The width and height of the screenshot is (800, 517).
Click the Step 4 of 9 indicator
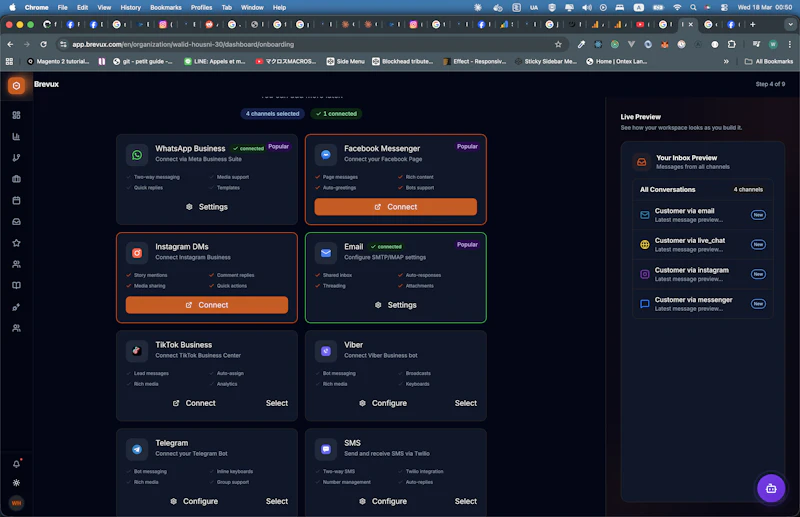pyautogui.click(x=770, y=84)
